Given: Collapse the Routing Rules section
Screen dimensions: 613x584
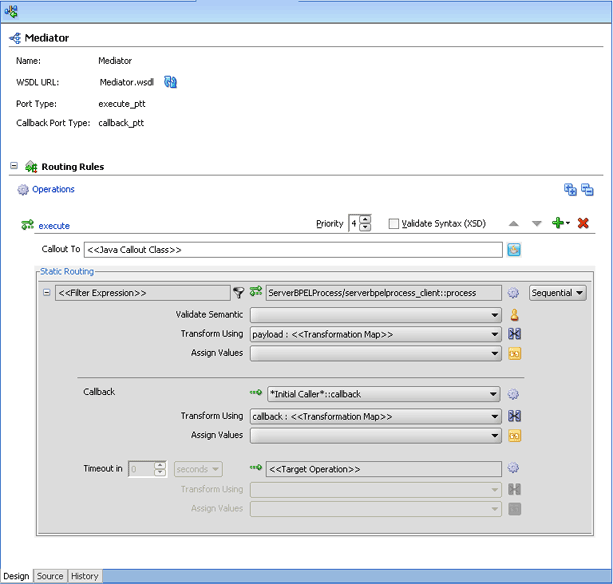Looking at the screenshot, I should (x=14, y=166).
